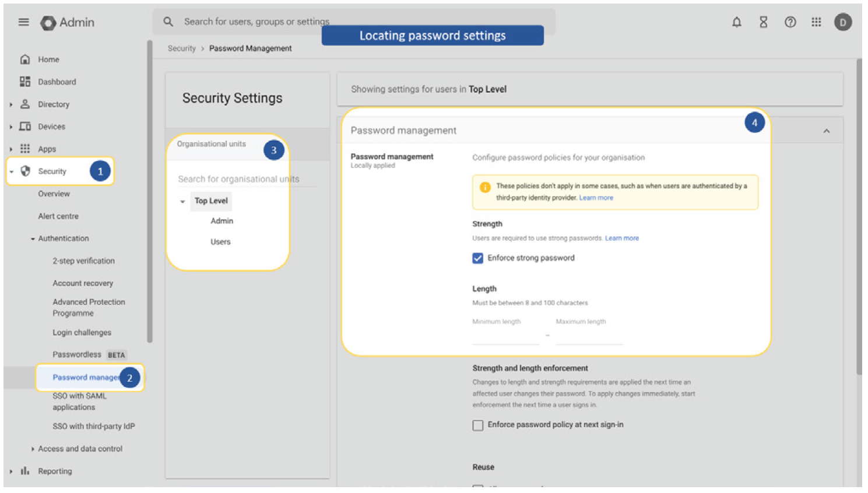Select the Admin organisational unit
Image resolution: width=868 pixels, height=493 pixels.
click(222, 221)
